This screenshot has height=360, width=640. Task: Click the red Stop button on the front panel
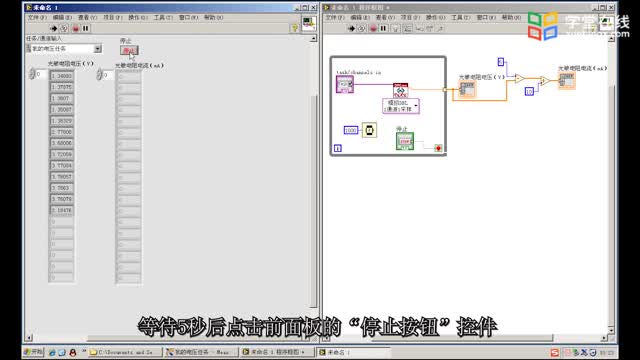point(129,50)
